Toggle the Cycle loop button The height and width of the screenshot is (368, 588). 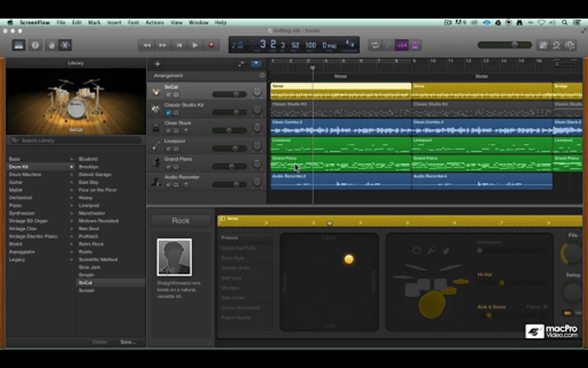point(374,45)
